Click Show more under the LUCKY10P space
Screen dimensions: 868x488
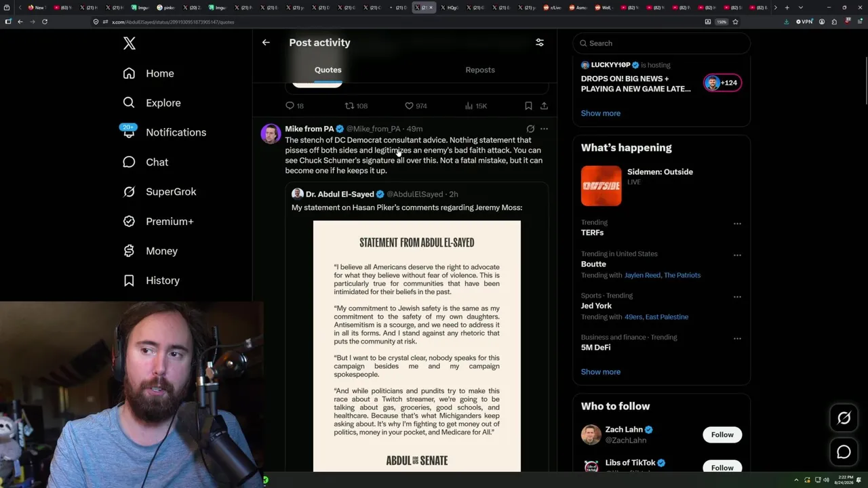(601, 113)
